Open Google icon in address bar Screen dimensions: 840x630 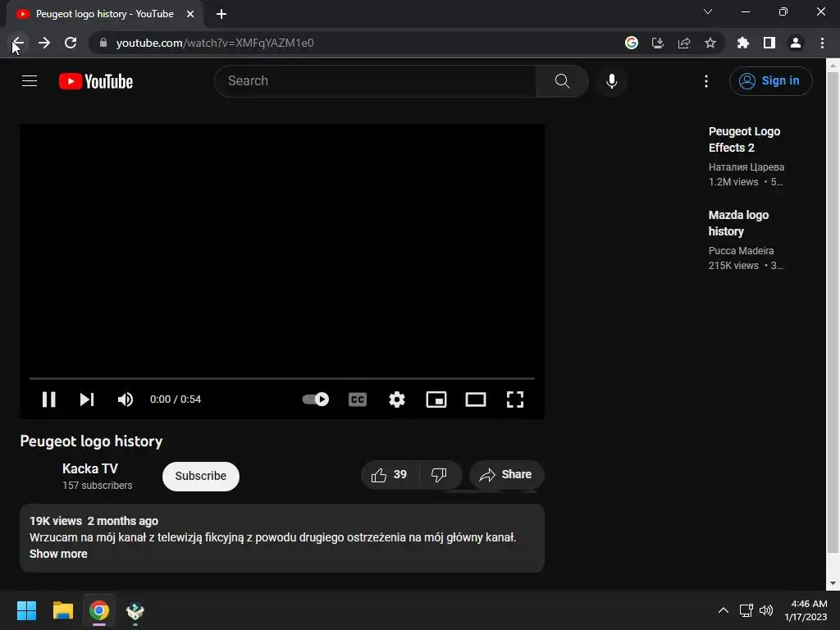(x=632, y=43)
